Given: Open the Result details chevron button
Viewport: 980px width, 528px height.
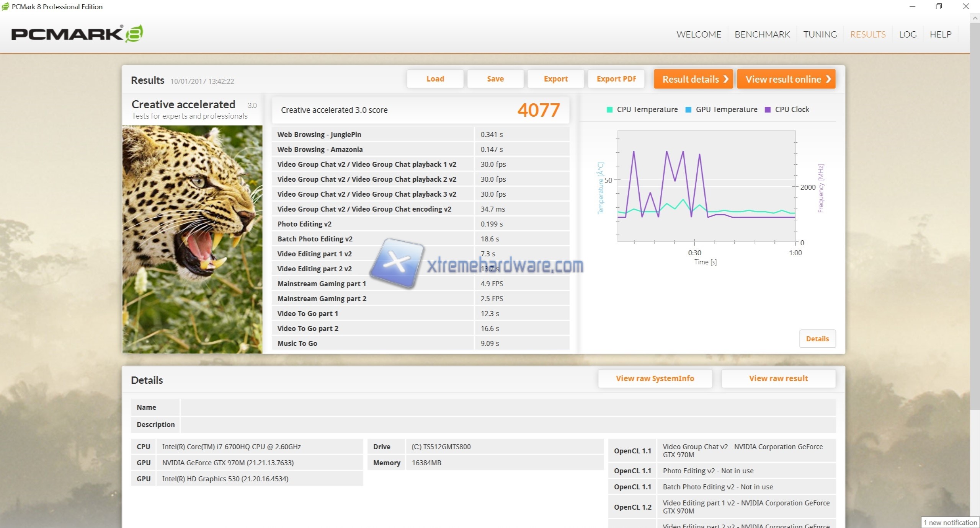Looking at the screenshot, I should tap(693, 79).
